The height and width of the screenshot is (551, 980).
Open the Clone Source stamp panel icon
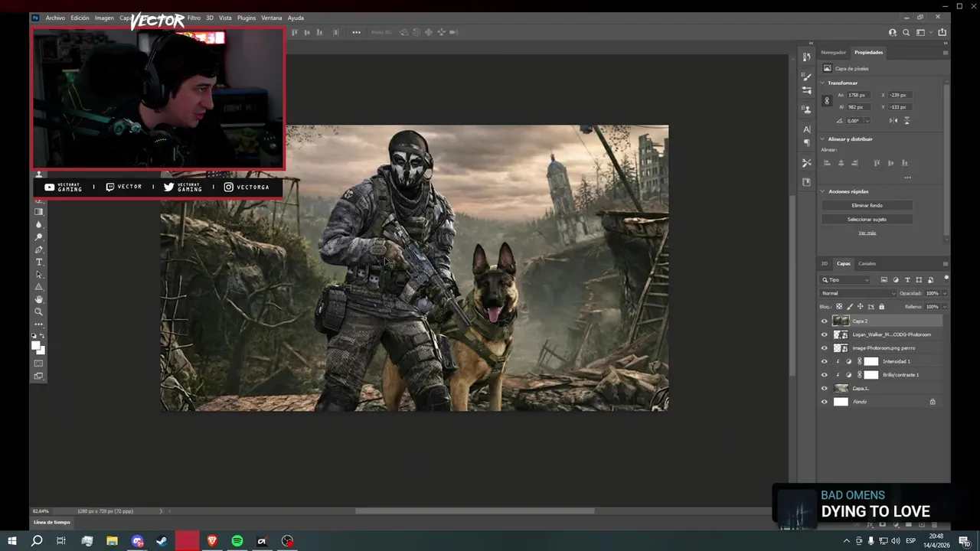click(x=806, y=109)
